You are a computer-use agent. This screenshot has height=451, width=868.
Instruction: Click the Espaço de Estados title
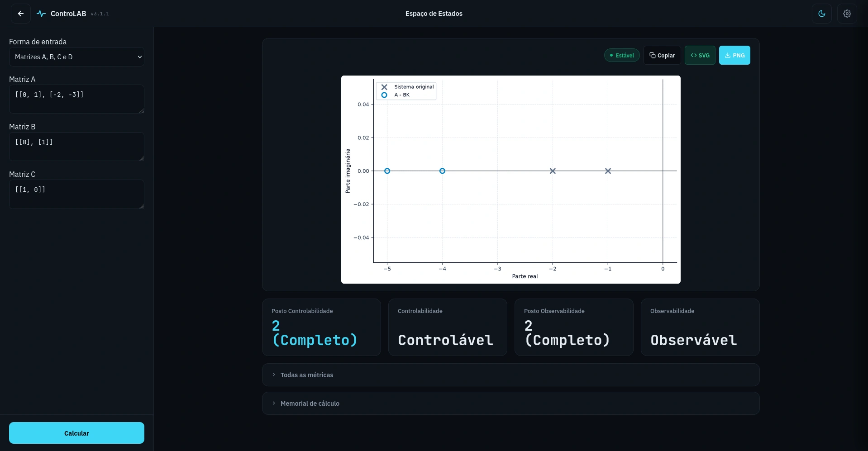point(434,14)
